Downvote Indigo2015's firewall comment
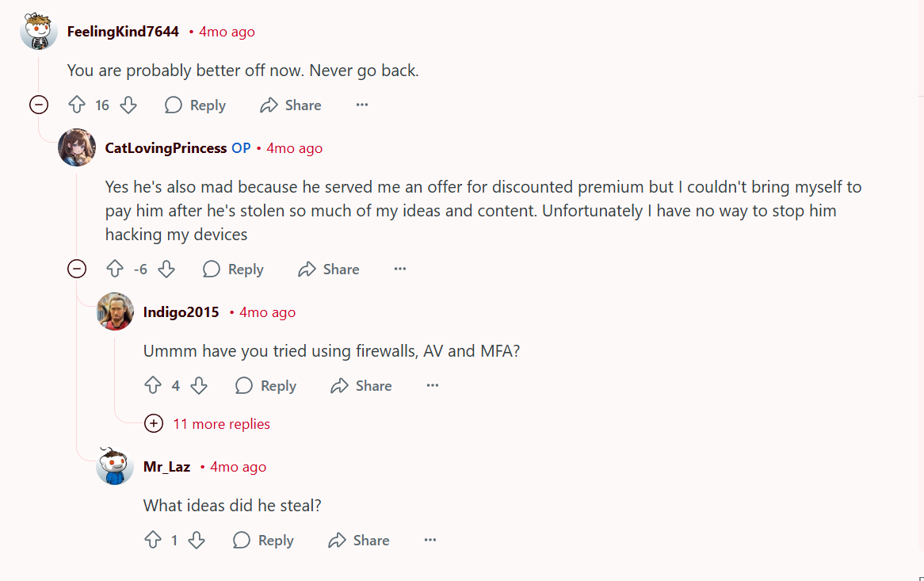Image resolution: width=924 pixels, height=581 pixels. [199, 386]
